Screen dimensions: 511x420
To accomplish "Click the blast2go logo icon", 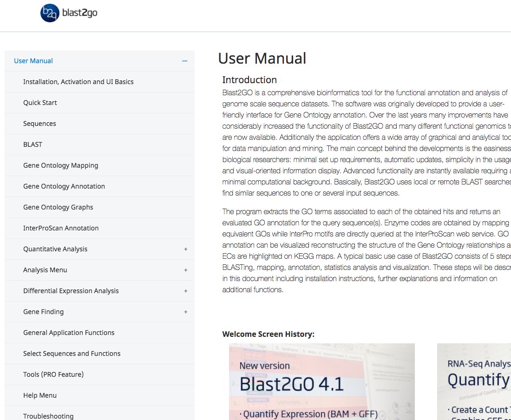I will (50, 13).
